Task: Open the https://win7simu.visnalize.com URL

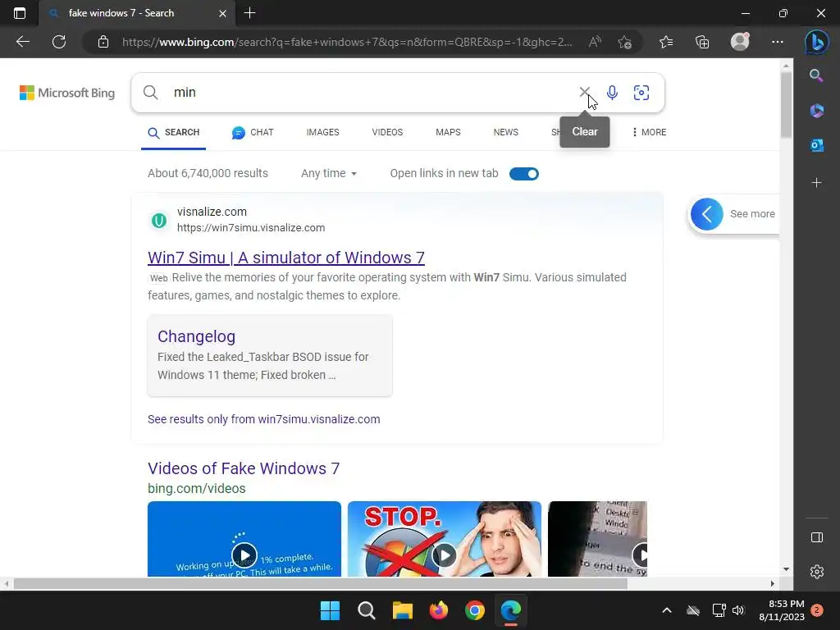Action: click(251, 228)
